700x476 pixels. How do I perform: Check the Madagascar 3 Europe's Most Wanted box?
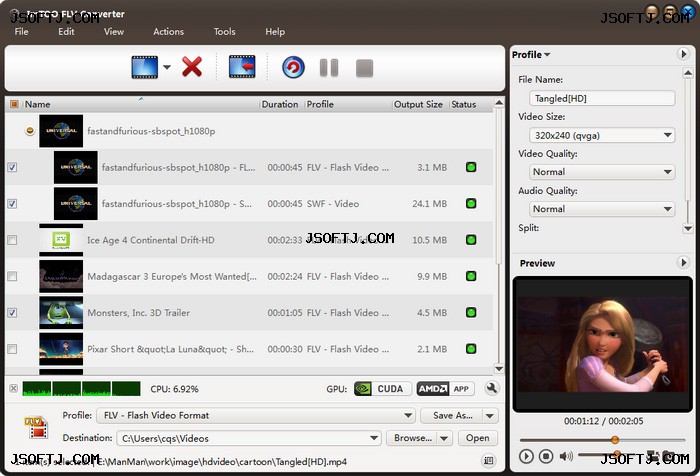[x=12, y=276]
